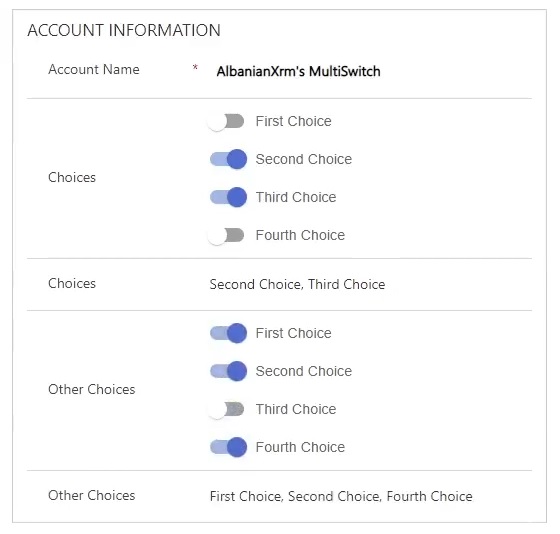The height and width of the screenshot is (534, 560).
Task: Open the Other Choices summary multiselect field
Action: [341, 496]
